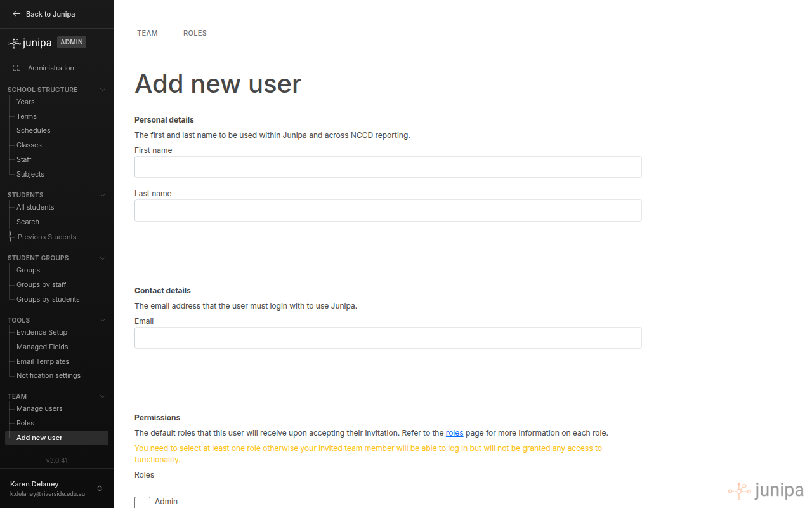Click the junipa logo in the sidebar
812x508 pixels.
pyautogui.click(x=29, y=42)
